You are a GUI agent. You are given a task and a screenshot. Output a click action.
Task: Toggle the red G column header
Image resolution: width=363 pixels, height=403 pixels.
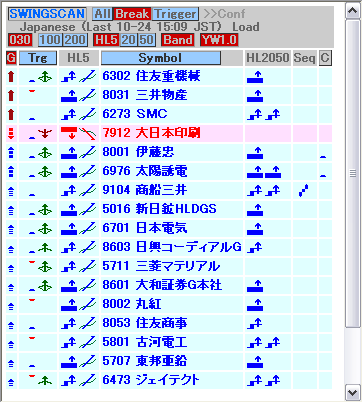(11, 58)
